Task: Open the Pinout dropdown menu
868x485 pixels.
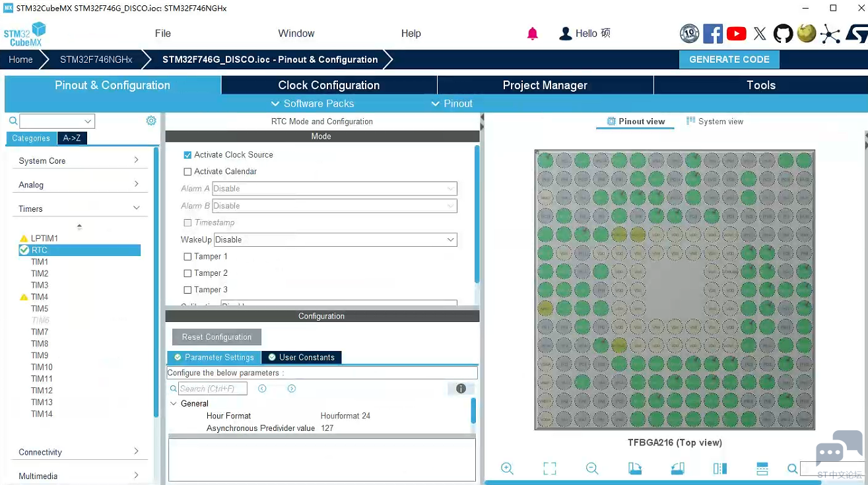Action: [x=451, y=104]
